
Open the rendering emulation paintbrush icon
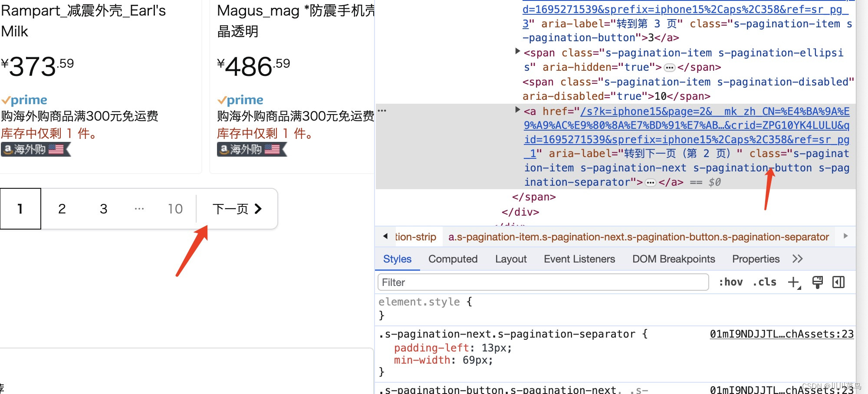coord(817,282)
